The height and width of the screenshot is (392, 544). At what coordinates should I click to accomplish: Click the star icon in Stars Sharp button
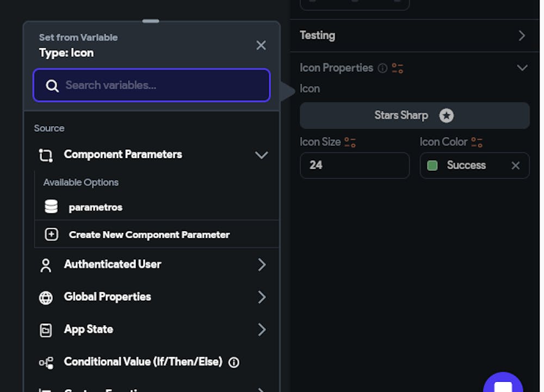(x=447, y=115)
